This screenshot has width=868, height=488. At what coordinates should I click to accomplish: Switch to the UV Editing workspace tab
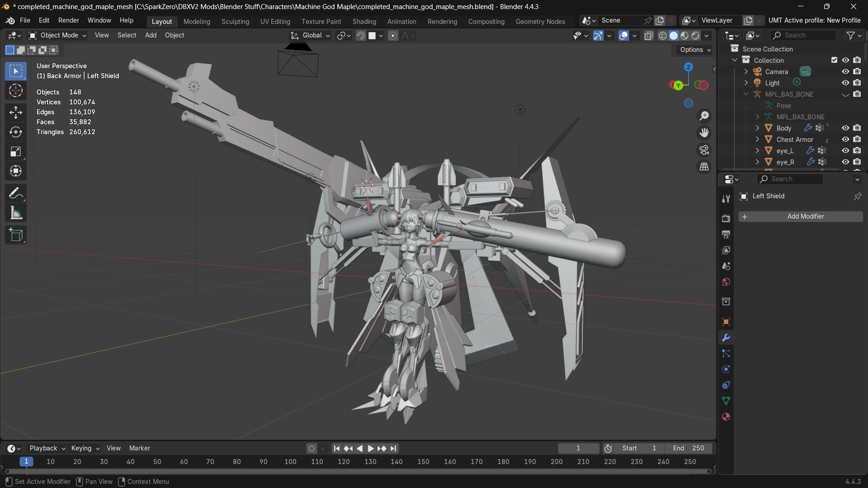coord(275,21)
